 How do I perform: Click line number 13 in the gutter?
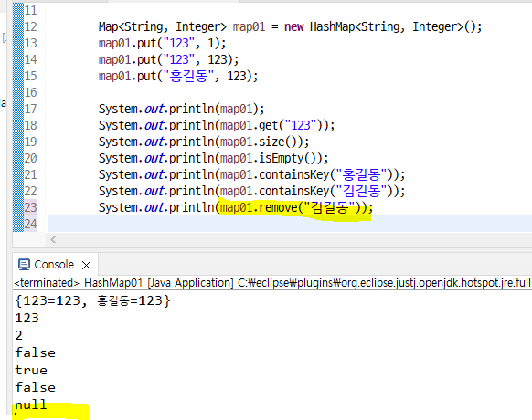tap(30, 43)
